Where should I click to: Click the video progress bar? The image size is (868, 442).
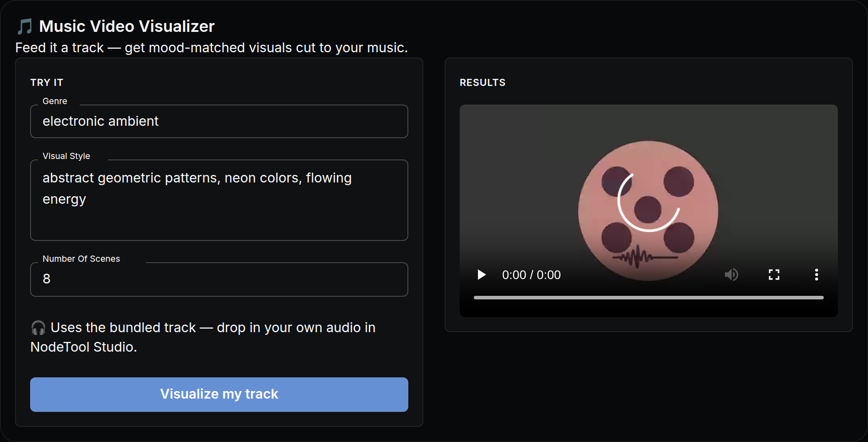(x=648, y=298)
